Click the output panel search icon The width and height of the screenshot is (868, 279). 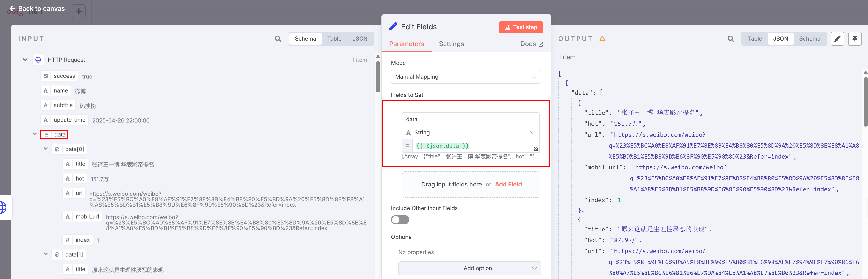tap(730, 39)
